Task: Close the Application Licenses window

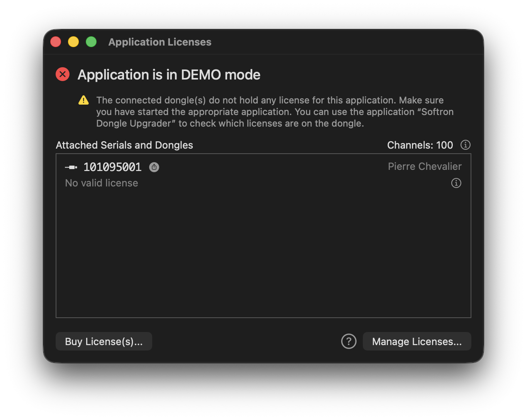Action: 56,42
